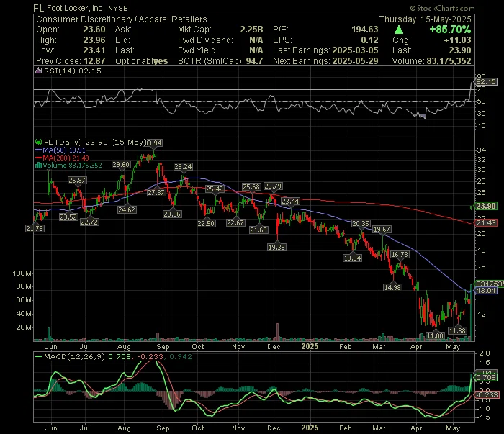Image resolution: width=504 pixels, height=434 pixels.
Task: Click Consumer Discretionary / Apparel Retailers sector text
Action: point(122,19)
